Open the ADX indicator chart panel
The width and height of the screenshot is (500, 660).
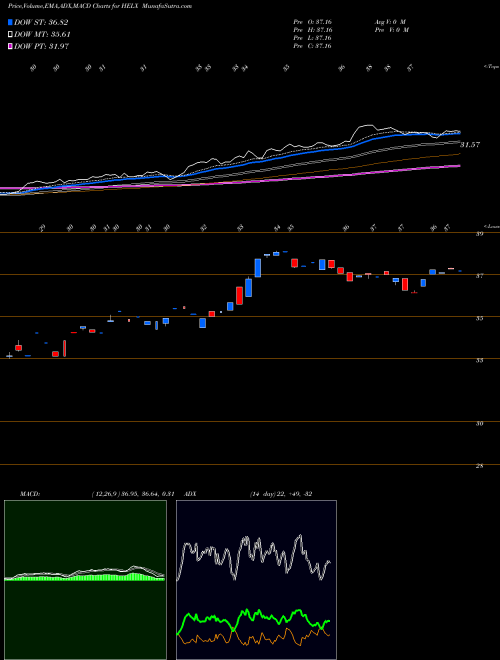256,580
